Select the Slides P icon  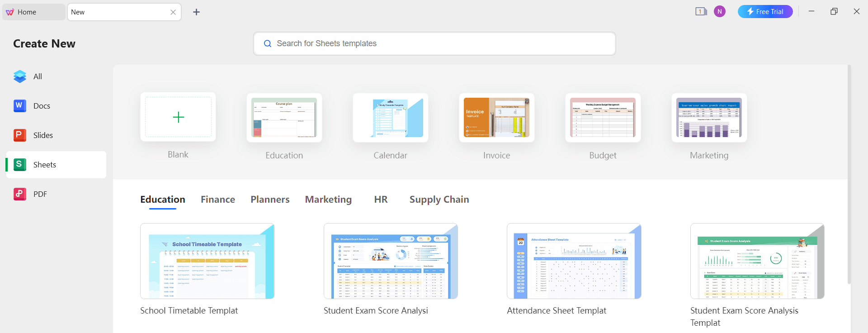[20, 135]
